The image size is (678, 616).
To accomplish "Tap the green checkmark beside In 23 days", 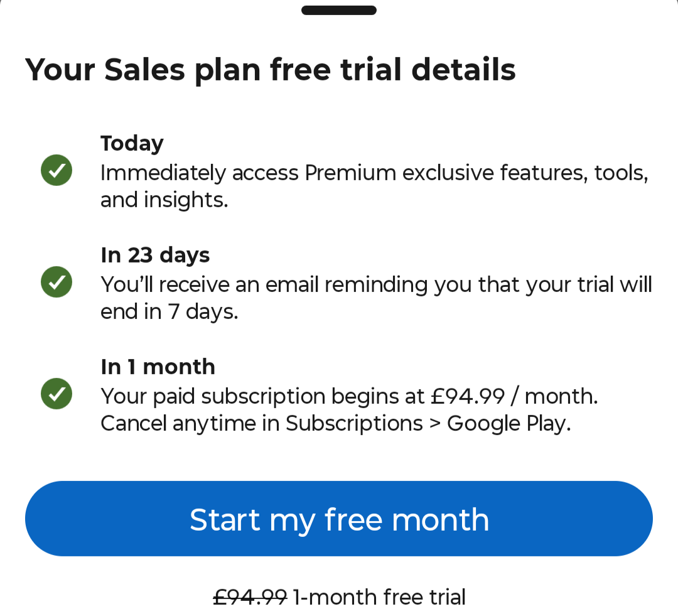I will 56,282.
